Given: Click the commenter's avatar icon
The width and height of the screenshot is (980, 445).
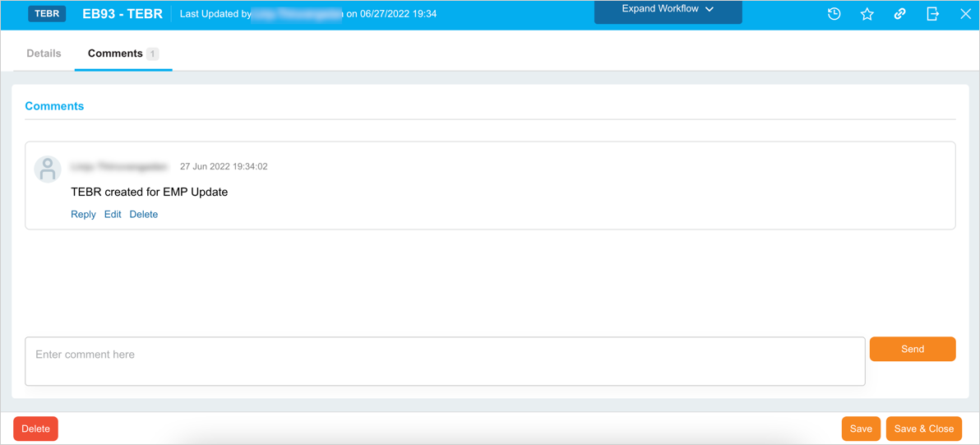Looking at the screenshot, I should [48, 169].
